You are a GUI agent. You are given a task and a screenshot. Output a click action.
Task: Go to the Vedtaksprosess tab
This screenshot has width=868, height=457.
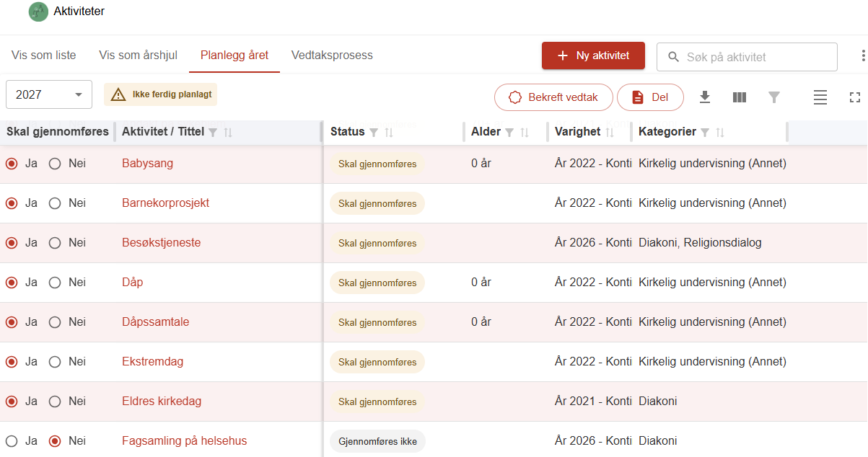coord(332,56)
